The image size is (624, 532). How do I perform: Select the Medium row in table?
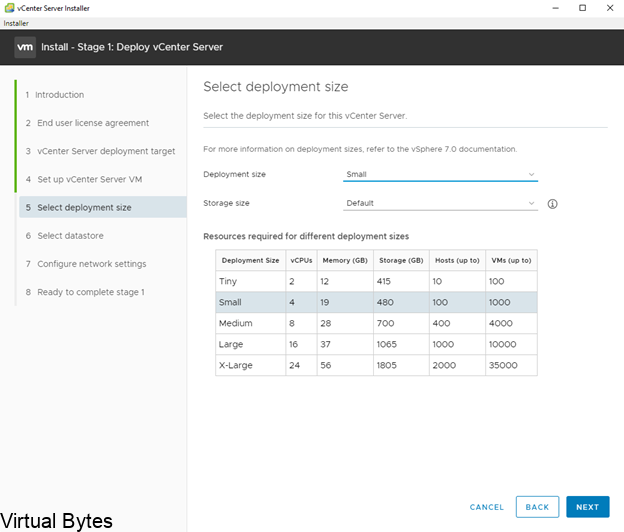tap(376, 323)
